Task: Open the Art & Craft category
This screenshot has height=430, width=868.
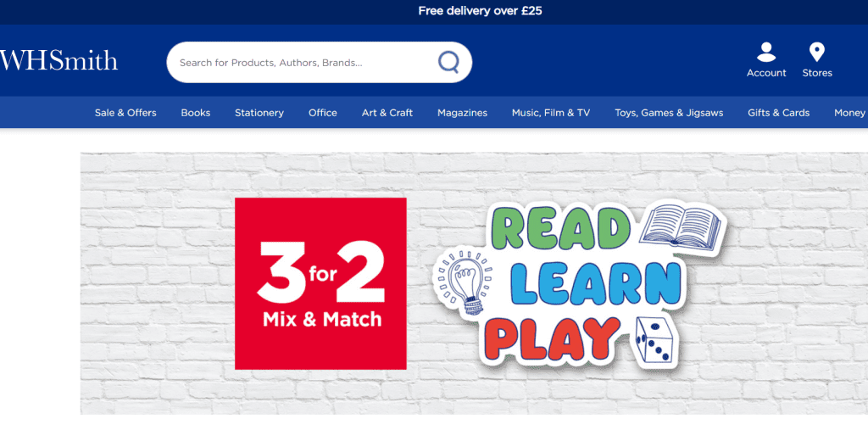Action: [x=387, y=113]
